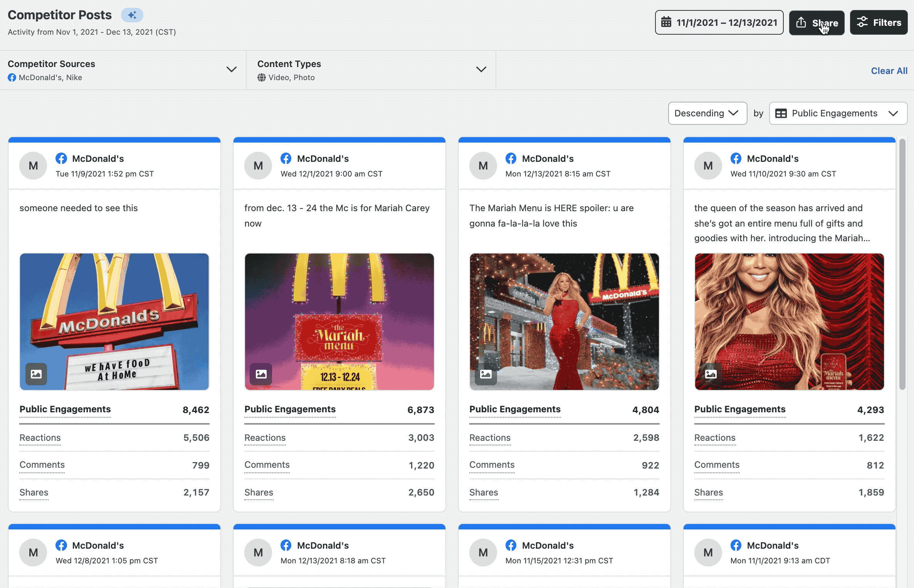Open McDonald's name on the 11/9/2021 post
914x588 pixels.
coord(98,159)
